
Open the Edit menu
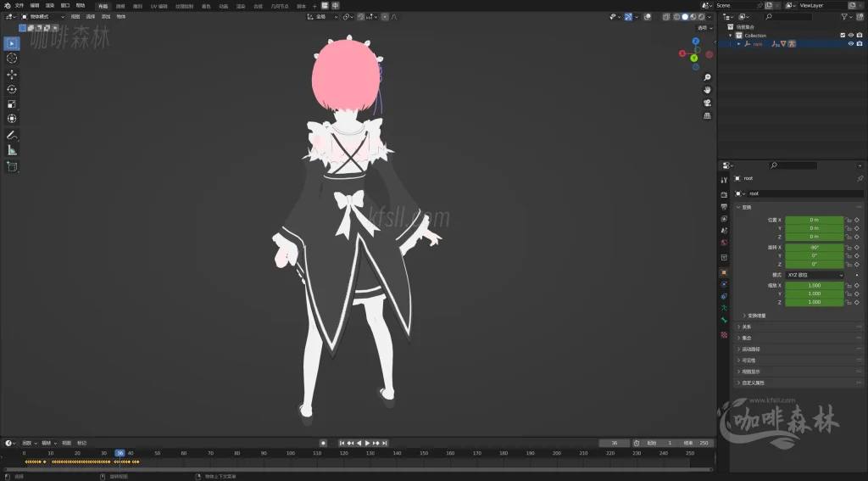click(35, 6)
